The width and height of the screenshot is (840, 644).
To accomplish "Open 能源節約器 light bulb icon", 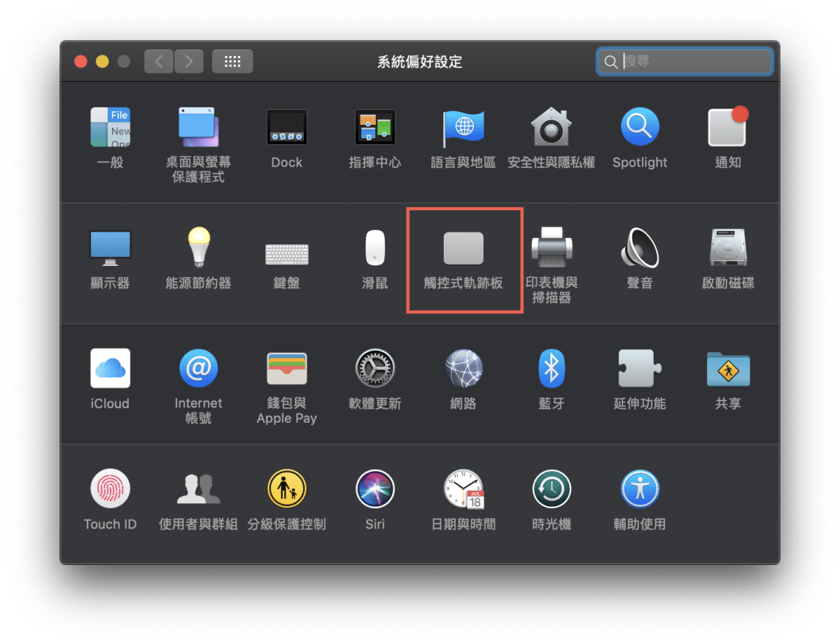I will (x=198, y=247).
